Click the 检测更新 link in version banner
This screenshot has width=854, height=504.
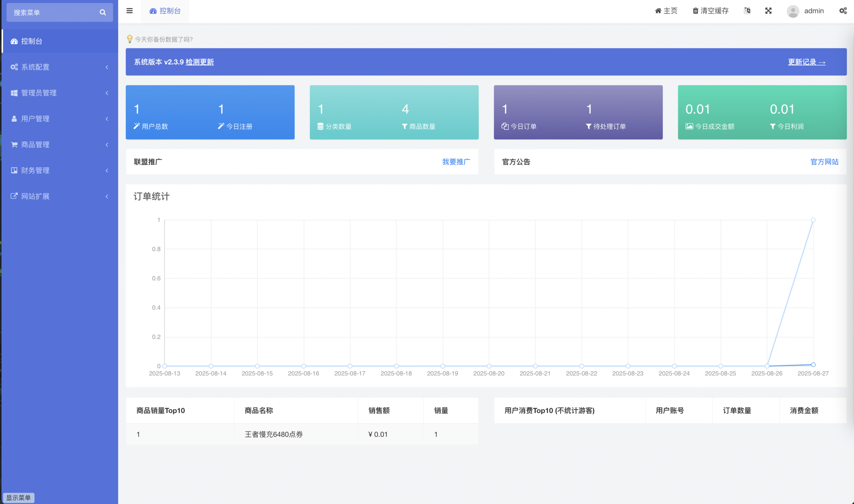coord(200,62)
